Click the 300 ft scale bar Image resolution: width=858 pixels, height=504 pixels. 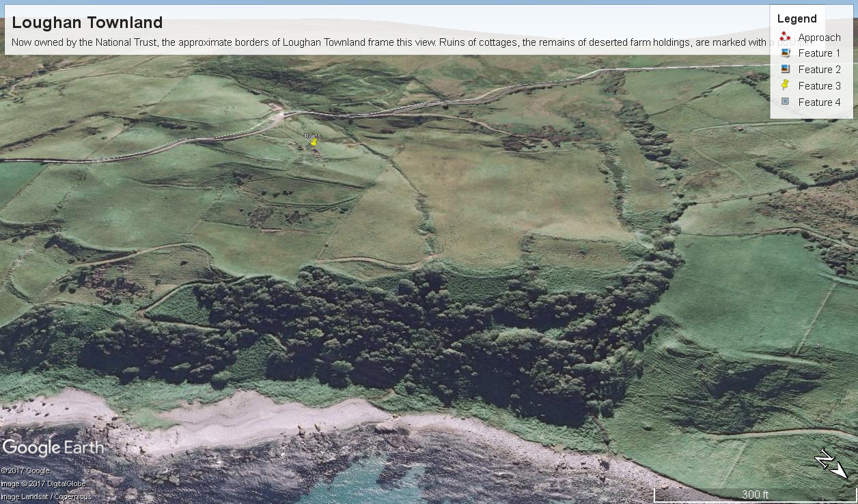click(x=755, y=494)
